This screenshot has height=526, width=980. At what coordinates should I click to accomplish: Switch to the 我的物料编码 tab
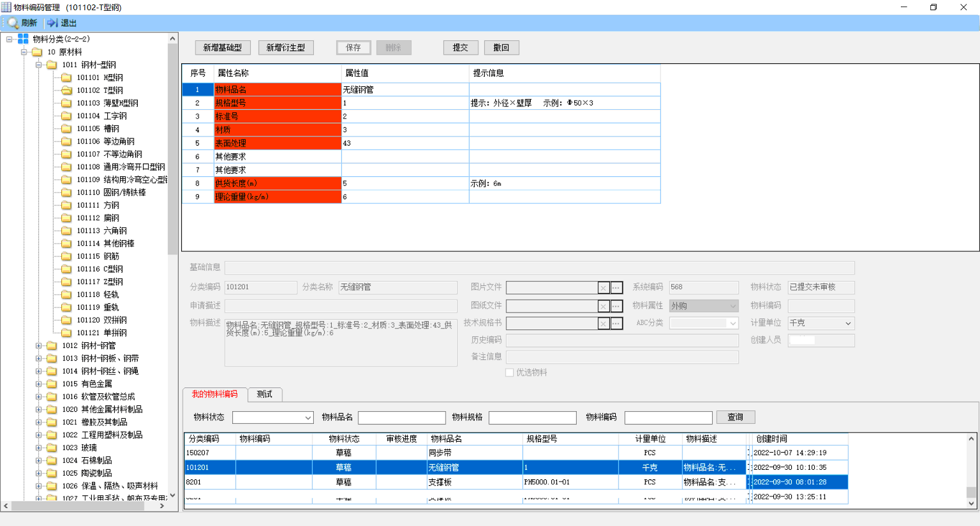coord(214,395)
